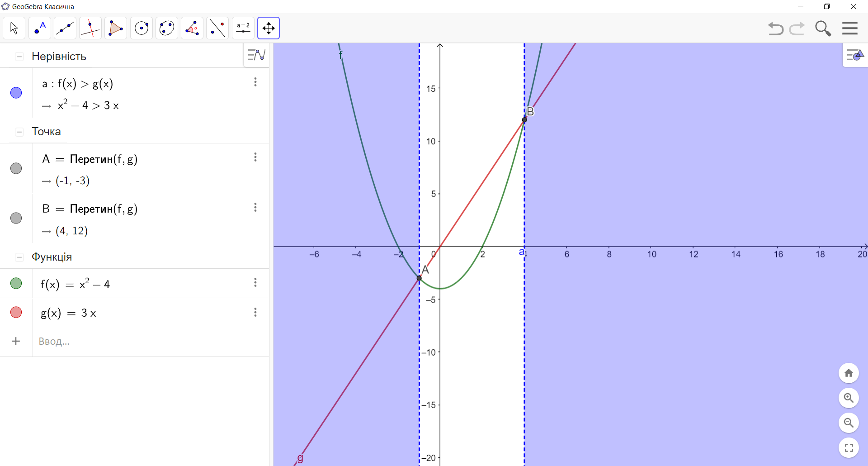Show point A in the graphics view
Screen dimensions: 868x466
pyautogui.click(x=16, y=168)
